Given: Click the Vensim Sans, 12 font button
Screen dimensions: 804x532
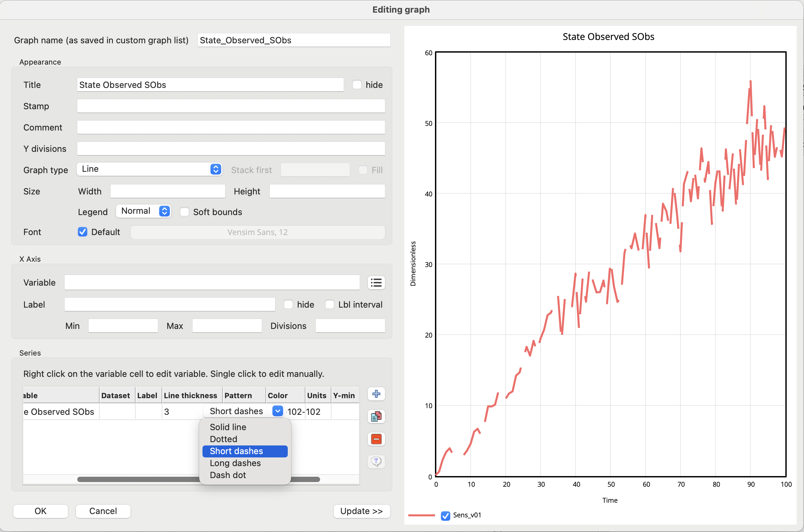Looking at the screenshot, I should coord(257,232).
